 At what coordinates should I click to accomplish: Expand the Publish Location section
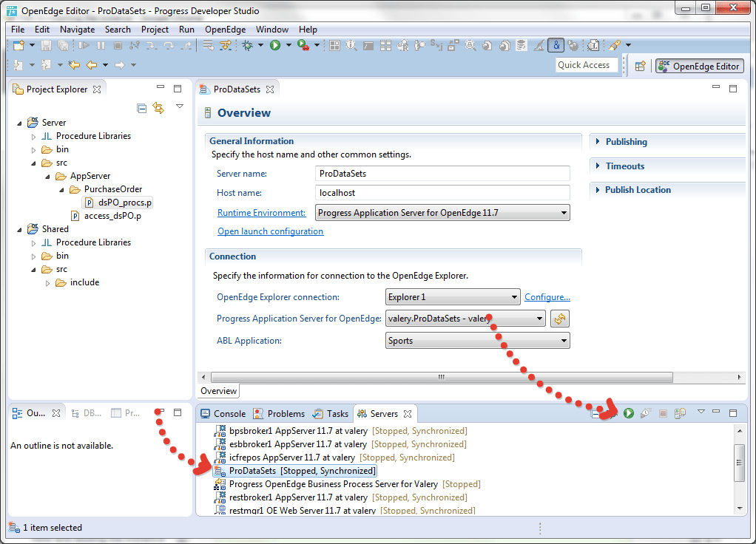(598, 190)
